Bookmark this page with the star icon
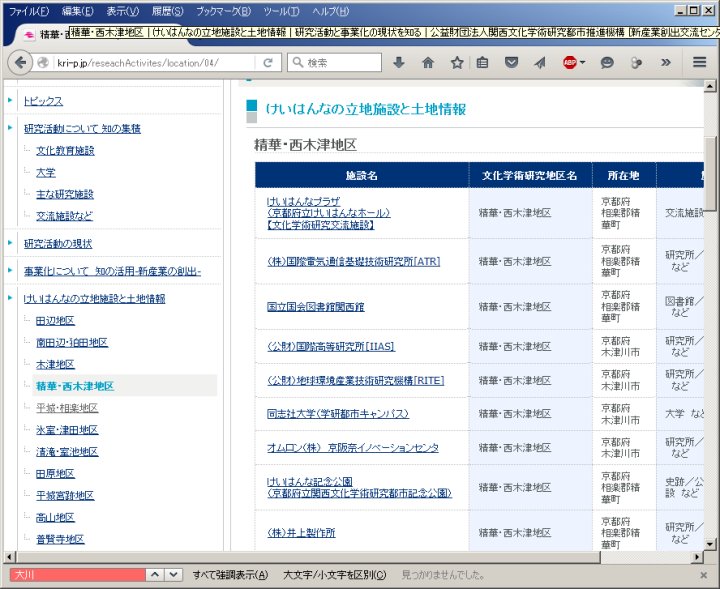 (457, 62)
